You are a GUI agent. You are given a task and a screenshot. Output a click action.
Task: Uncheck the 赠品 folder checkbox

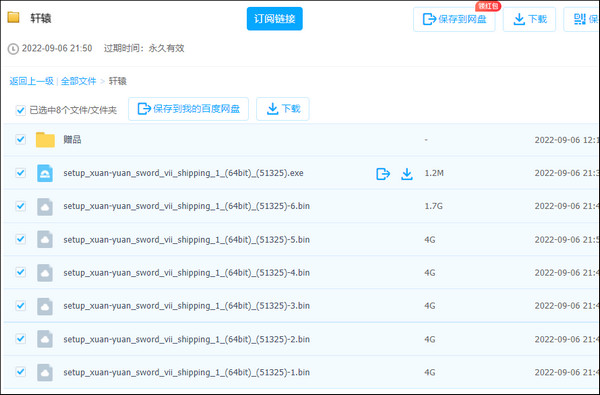click(x=20, y=139)
